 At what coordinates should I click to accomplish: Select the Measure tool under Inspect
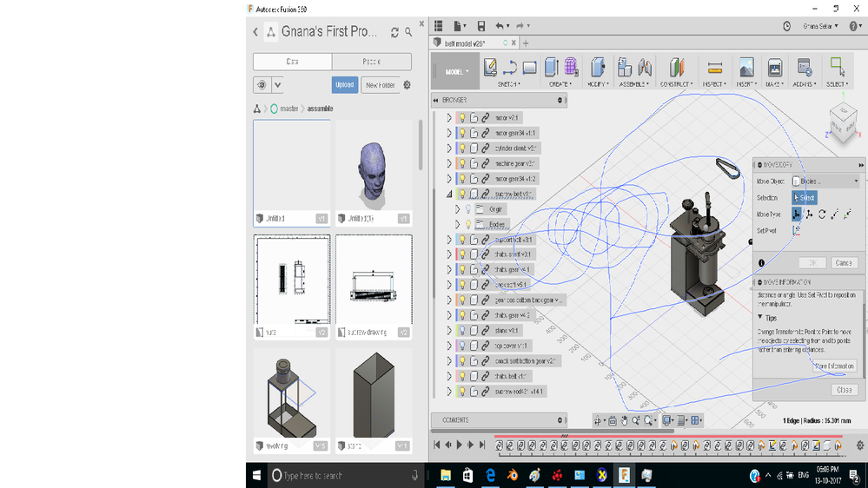point(715,68)
